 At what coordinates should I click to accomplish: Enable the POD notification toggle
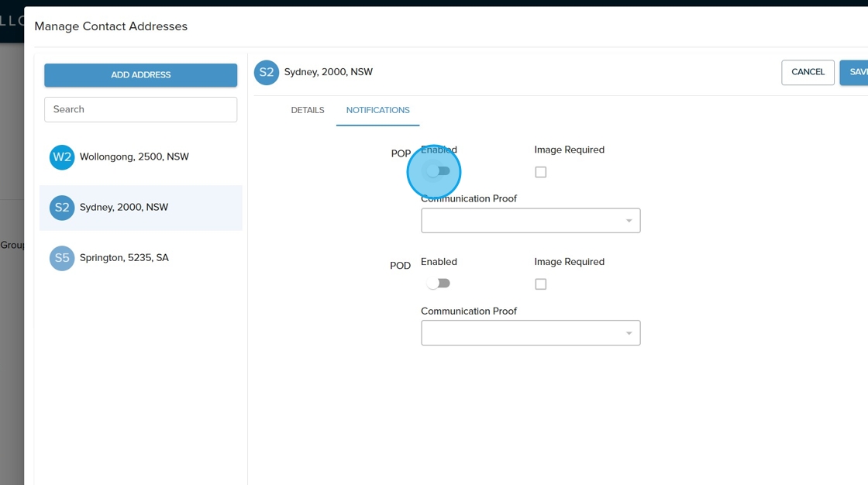pos(439,284)
